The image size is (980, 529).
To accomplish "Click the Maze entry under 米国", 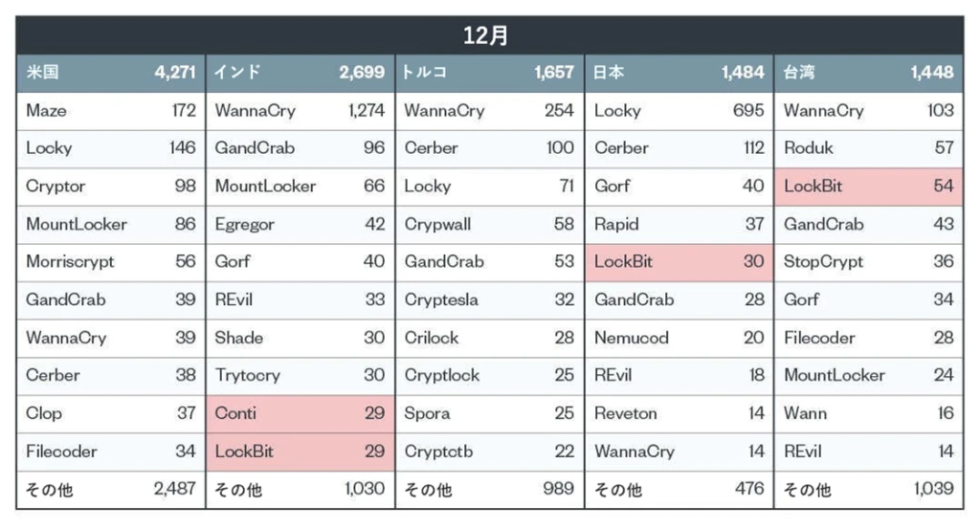I will click(x=46, y=111).
